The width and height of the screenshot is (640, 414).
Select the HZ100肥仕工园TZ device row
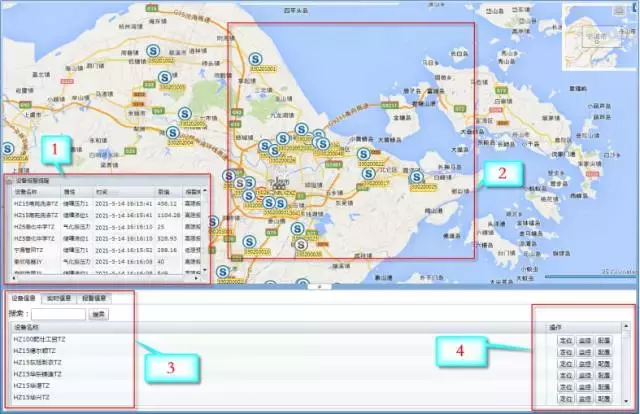[40, 340]
